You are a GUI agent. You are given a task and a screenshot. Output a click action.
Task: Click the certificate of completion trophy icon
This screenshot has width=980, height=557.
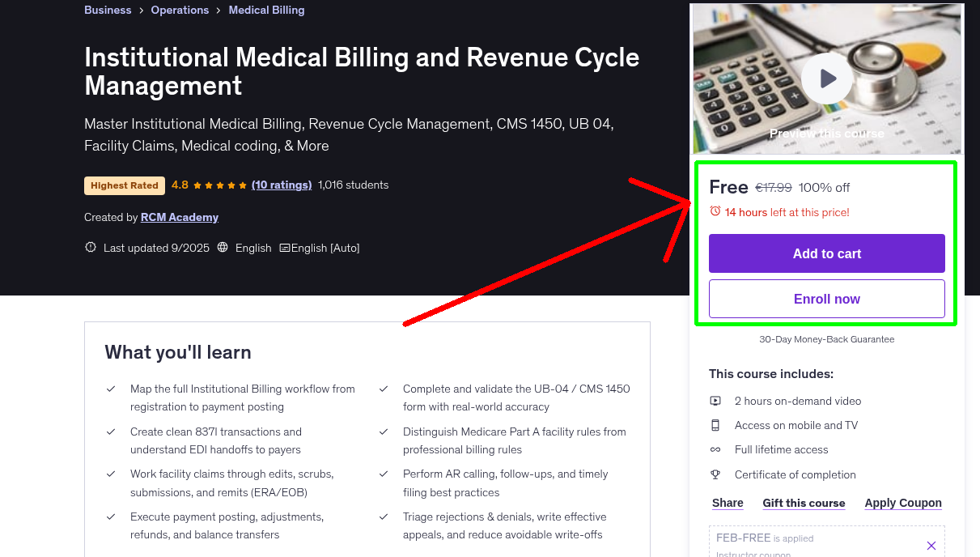(715, 474)
